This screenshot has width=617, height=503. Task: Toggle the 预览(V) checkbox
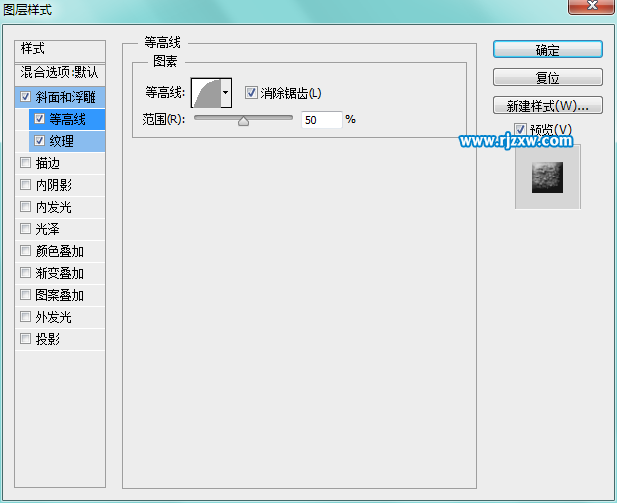tap(520, 129)
